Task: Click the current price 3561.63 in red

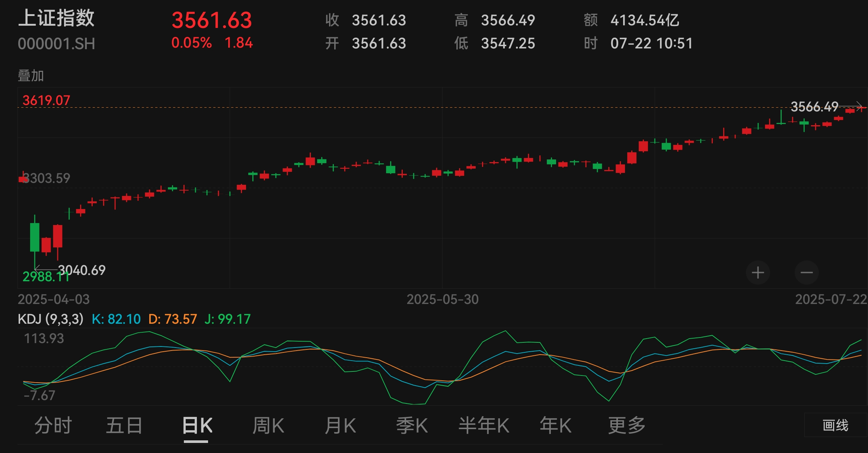Action: [212, 20]
